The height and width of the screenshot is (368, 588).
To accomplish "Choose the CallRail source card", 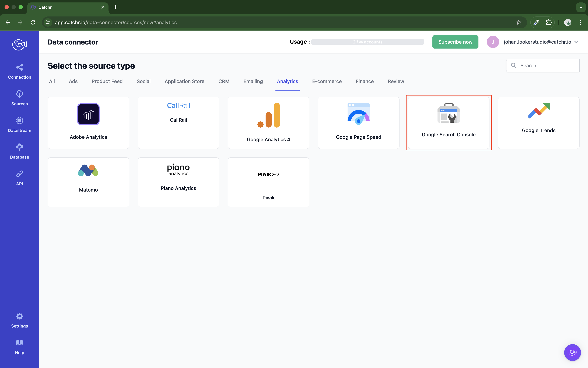I will [178, 123].
